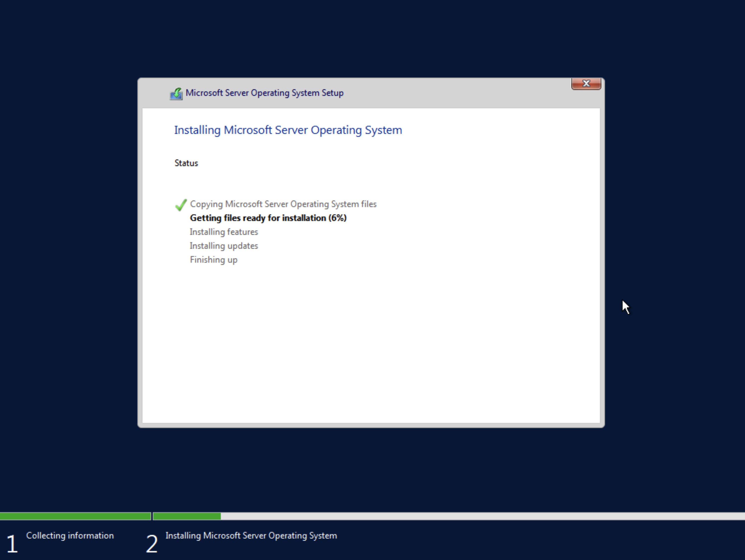Click the window title bar area

coord(371,93)
